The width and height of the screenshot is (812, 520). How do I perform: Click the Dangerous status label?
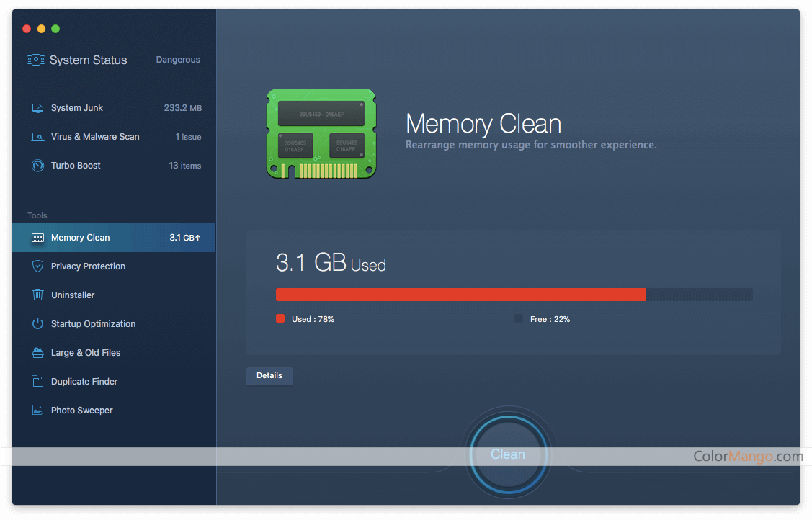click(178, 60)
